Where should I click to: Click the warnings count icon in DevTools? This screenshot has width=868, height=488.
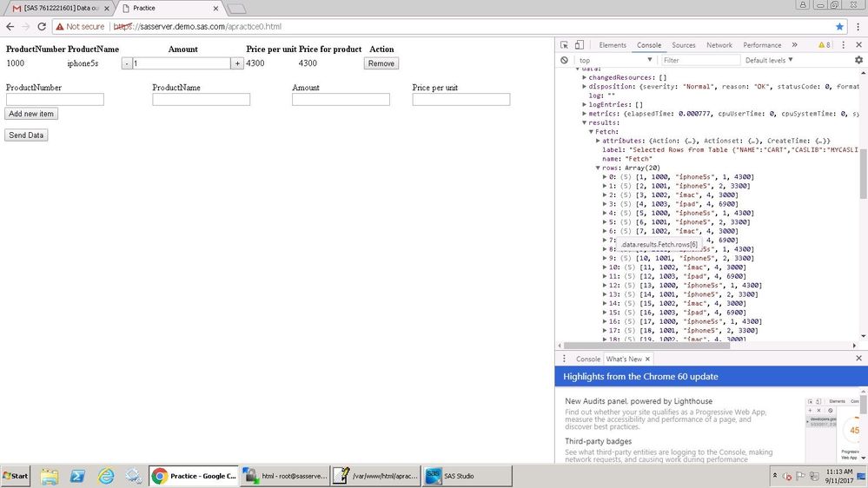click(x=825, y=45)
